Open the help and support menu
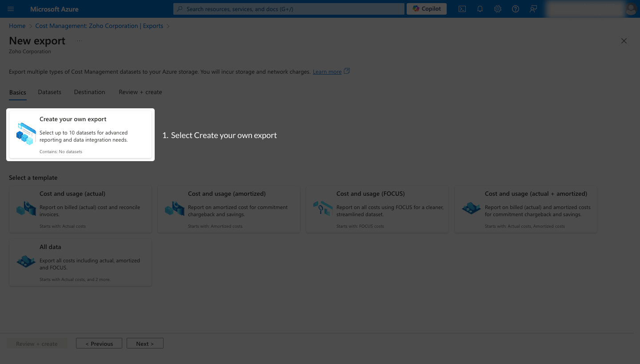640x364 pixels. pyautogui.click(x=516, y=8)
